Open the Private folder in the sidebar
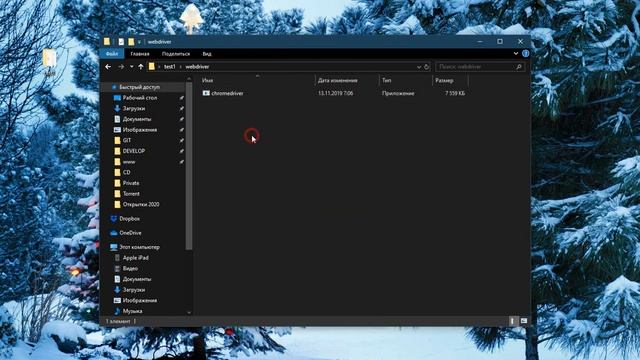 [131, 183]
